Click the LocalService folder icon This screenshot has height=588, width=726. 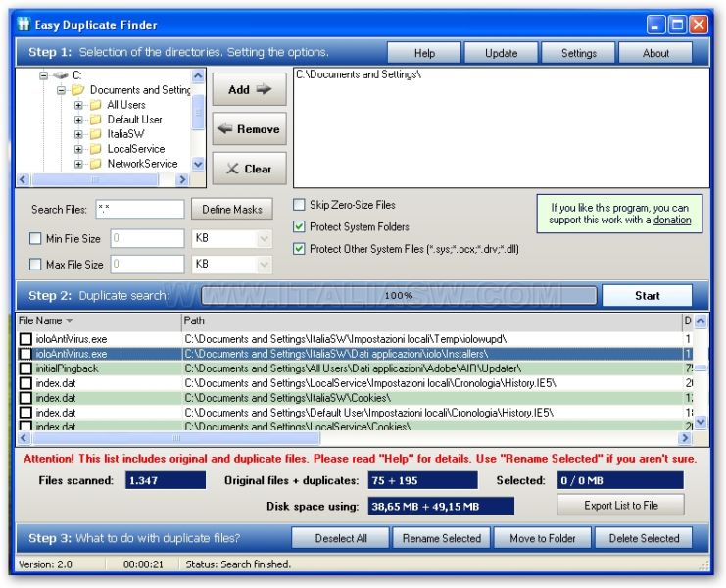[95, 149]
